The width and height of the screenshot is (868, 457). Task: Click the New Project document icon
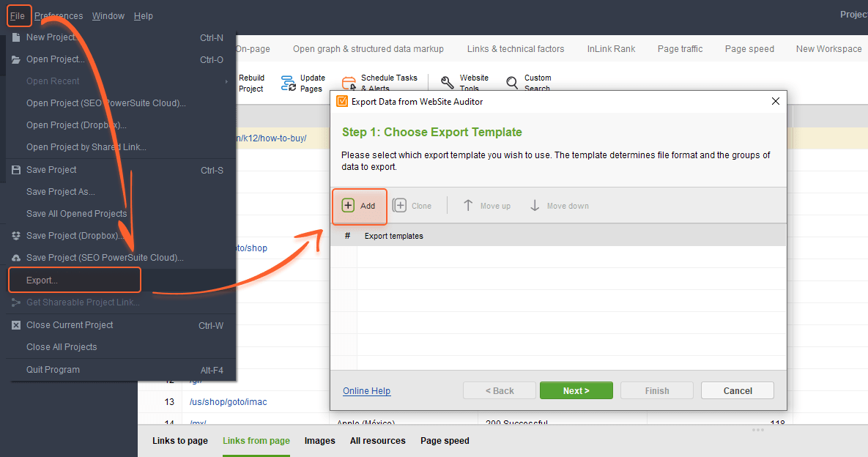[x=16, y=37]
